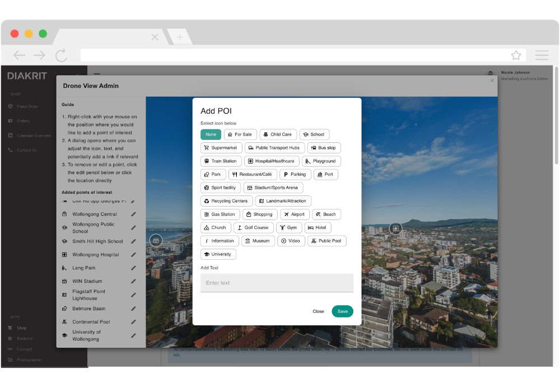The image size is (560, 392).
Task: Pick the Golf Course chip
Action: coord(254,228)
